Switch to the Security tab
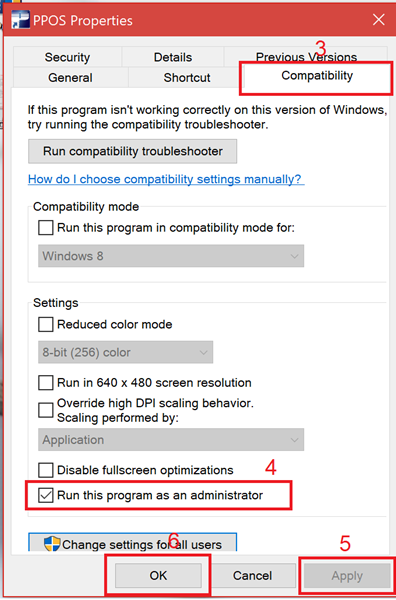Viewport: 396px width, 600px height. (x=67, y=57)
